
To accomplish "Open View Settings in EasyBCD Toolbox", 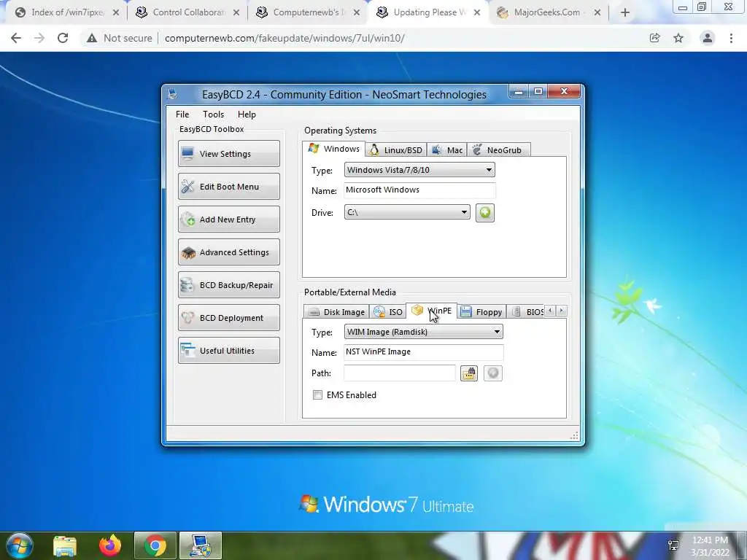I will point(228,153).
